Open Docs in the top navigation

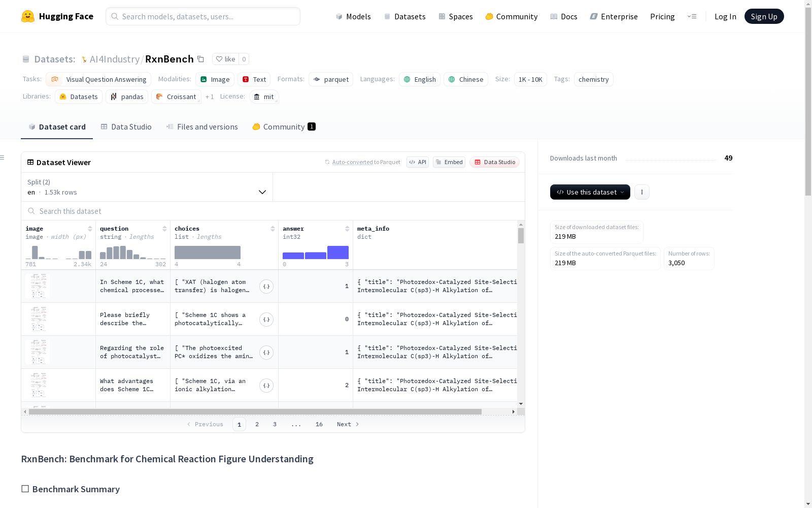[564, 16]
